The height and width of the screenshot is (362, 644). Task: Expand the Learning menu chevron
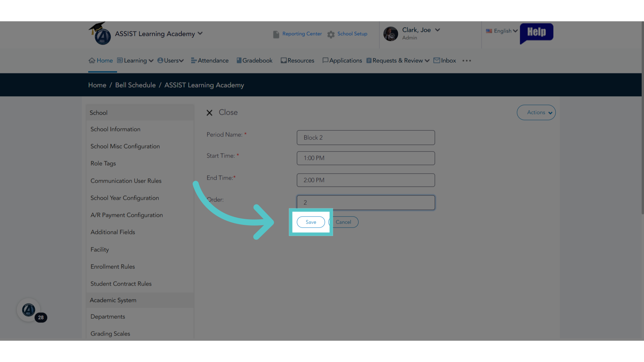tap(151, 61)
